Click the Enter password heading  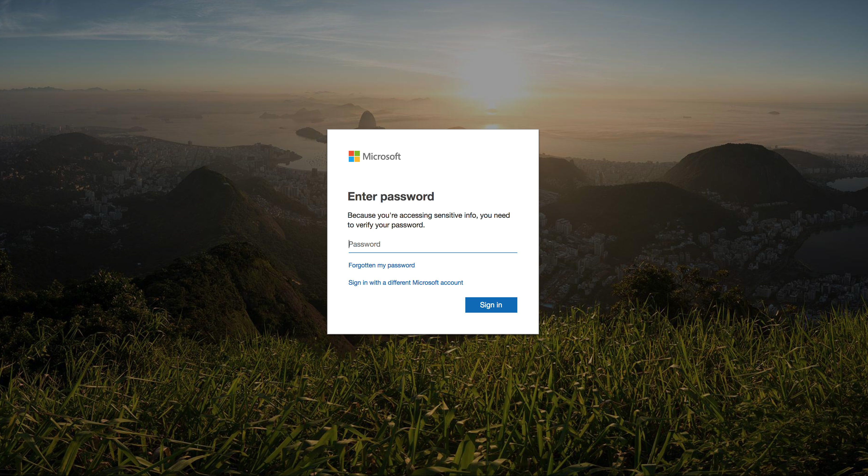391,197
